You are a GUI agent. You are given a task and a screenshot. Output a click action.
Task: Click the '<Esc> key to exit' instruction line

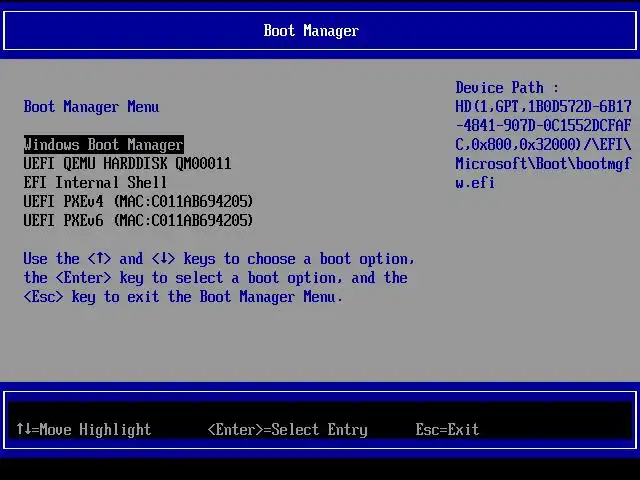pos(183,297)
